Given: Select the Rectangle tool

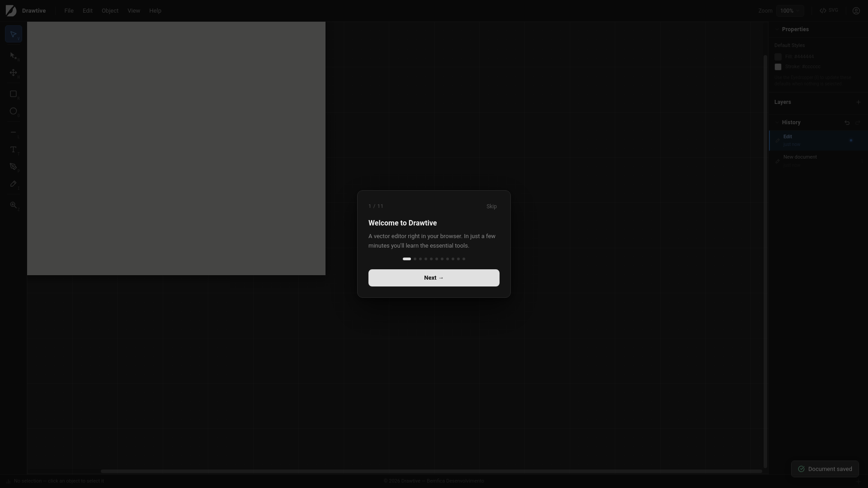Looking at the screenshot, I should click(x=14, y=94).
